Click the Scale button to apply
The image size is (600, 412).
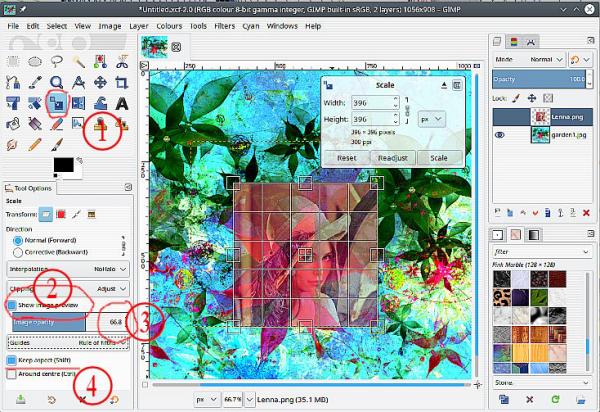click(x=439, y=158)
